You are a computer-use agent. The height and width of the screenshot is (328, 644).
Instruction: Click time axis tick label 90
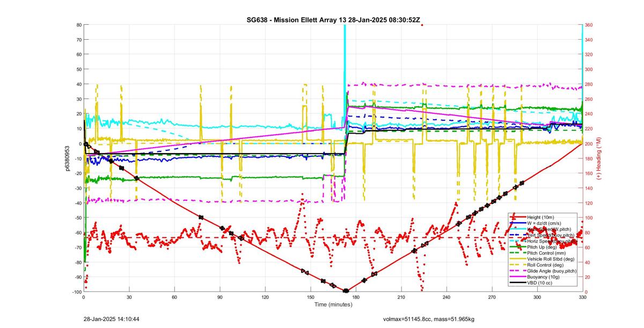(x=219, y=297)
